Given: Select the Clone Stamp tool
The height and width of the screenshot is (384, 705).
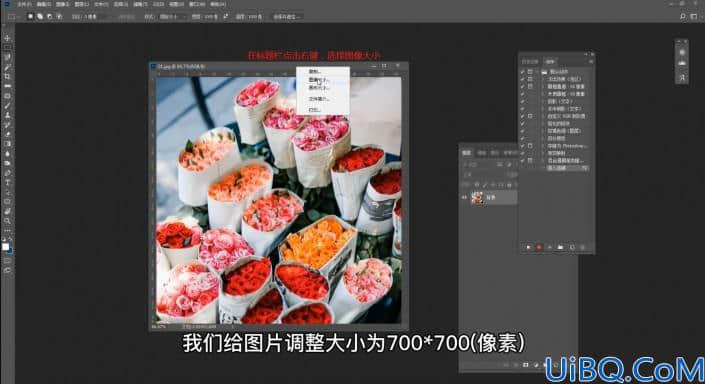Looking at the screenshot, I should click(7, 115).
